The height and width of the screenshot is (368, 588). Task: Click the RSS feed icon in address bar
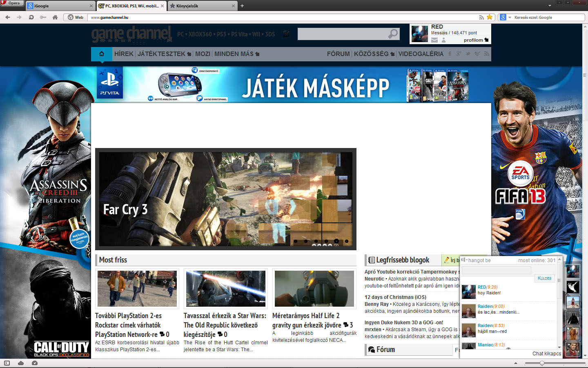click(481, 17)
